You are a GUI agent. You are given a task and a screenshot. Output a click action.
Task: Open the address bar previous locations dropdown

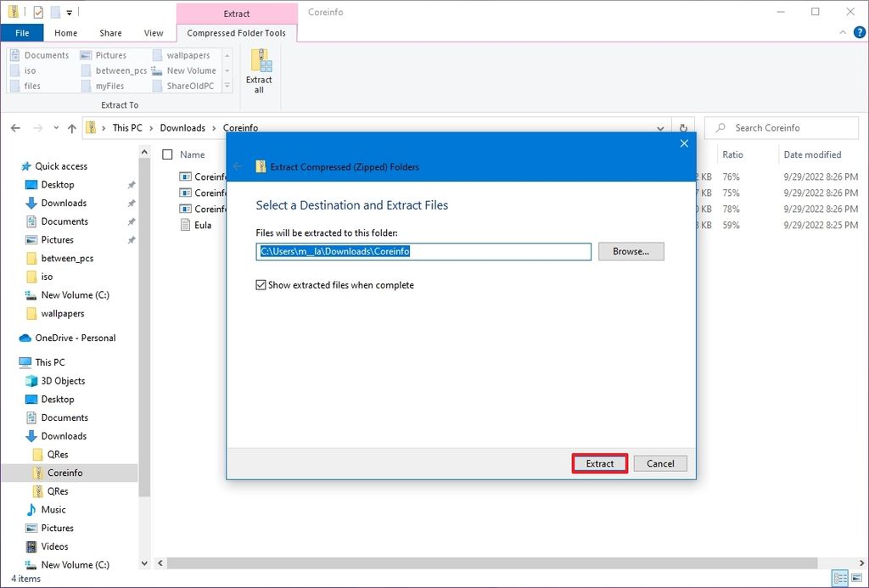(661, 127)
